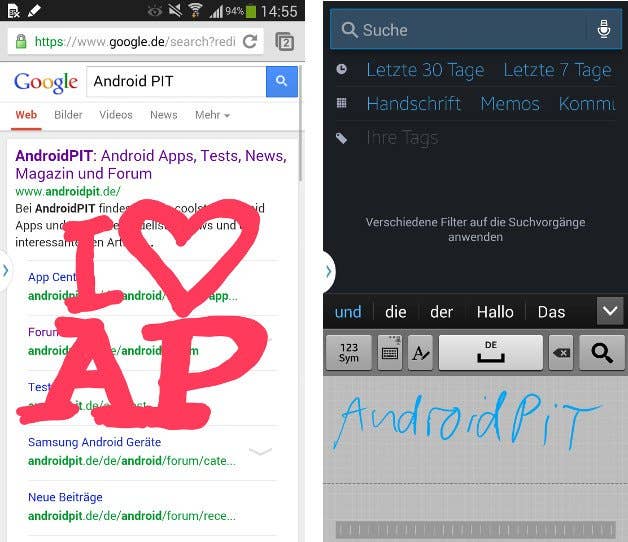Switch to the Videos tab
Screen dimensions: 628x542
pos(116,115)
